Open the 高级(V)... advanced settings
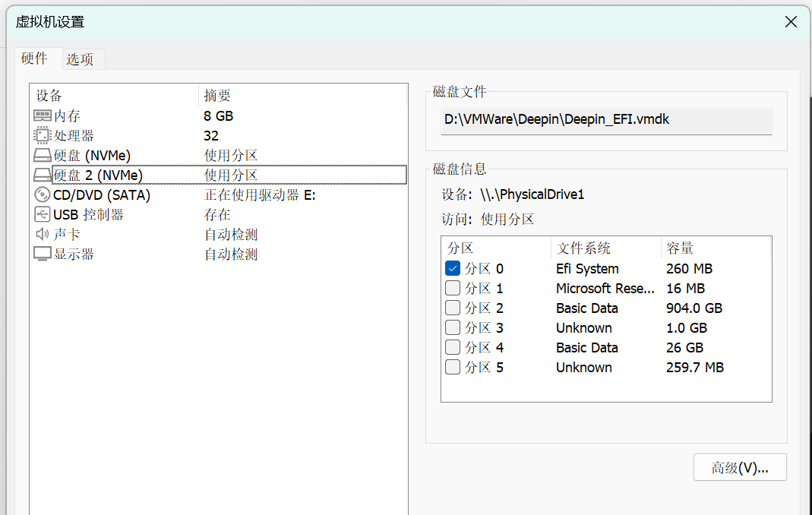The width and height of the screenshot is (812, 515). click(740, 467)
